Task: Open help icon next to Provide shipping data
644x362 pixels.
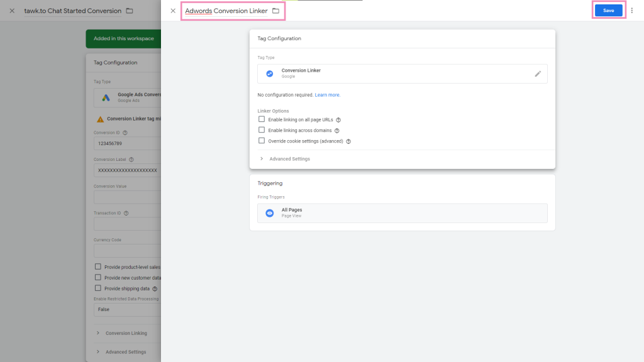Action: [155, 288]
